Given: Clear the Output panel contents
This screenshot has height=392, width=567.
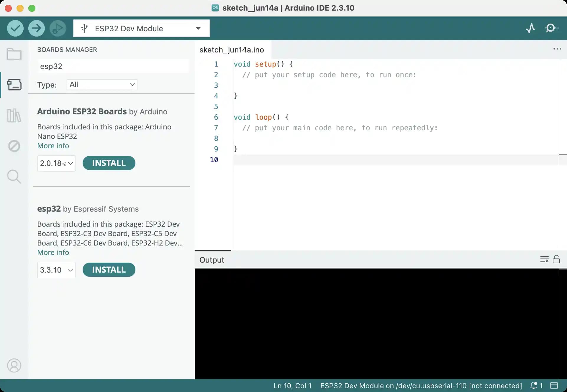Looking at the screenshot, I should [x=544, y=259].
